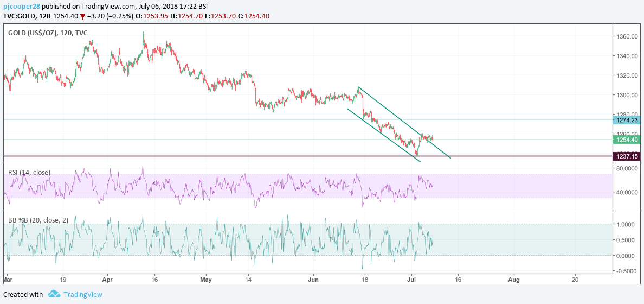Screen dimensions: 644x304
Task: Click the 40.0000 RSI axis value
Action: (x=627, y=192)
